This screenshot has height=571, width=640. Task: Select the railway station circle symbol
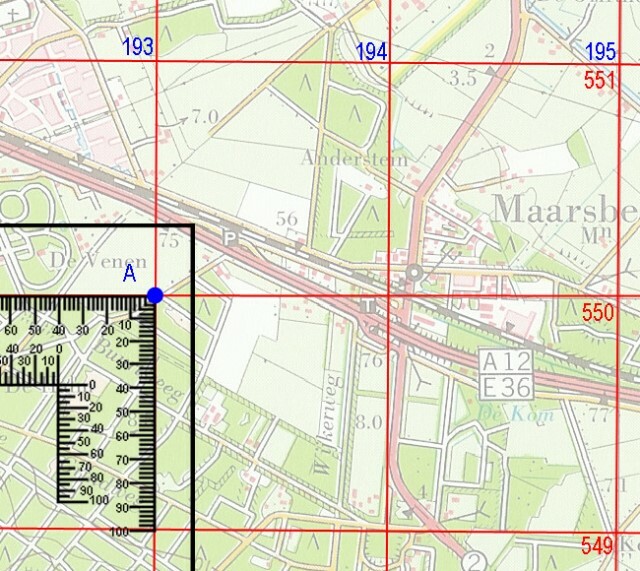(x=412, y=273)
